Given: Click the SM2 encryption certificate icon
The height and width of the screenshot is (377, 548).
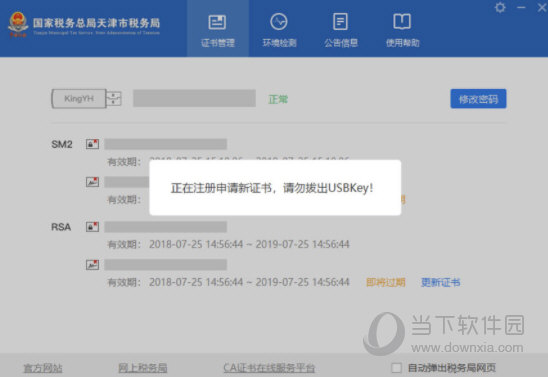Looking at the screenshot, I should click(93, 144).
